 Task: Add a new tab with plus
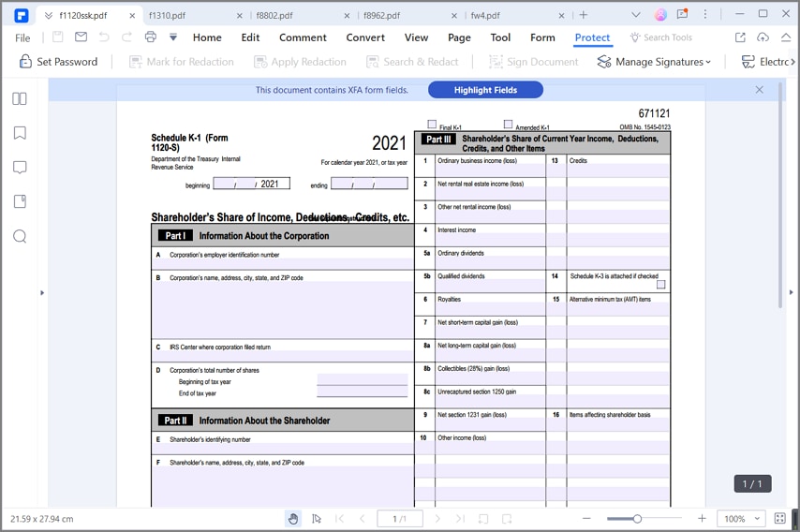coord(584,15)
